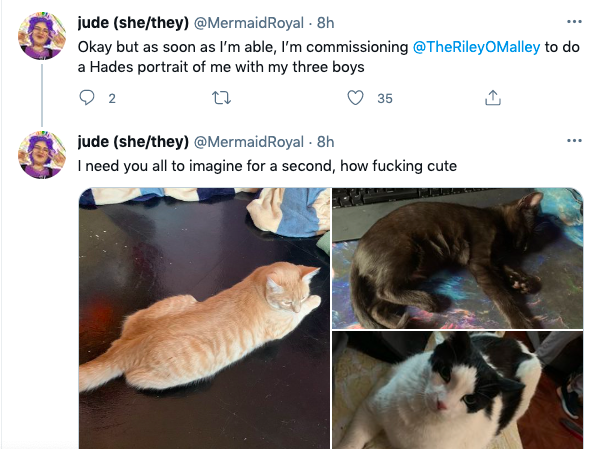The image size is (593, 449).
Task: Click the 35 likes count
Action: pyautogui.click(x=385, y=99)
